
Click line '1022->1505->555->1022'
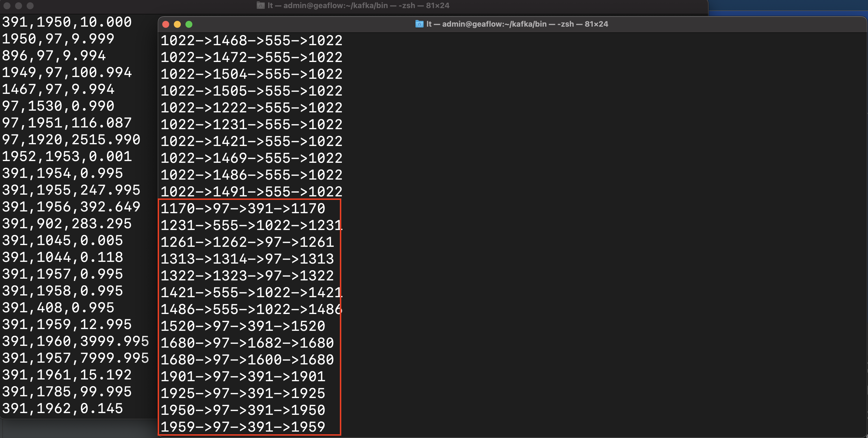pyautogui.click(x=251, y=91)
